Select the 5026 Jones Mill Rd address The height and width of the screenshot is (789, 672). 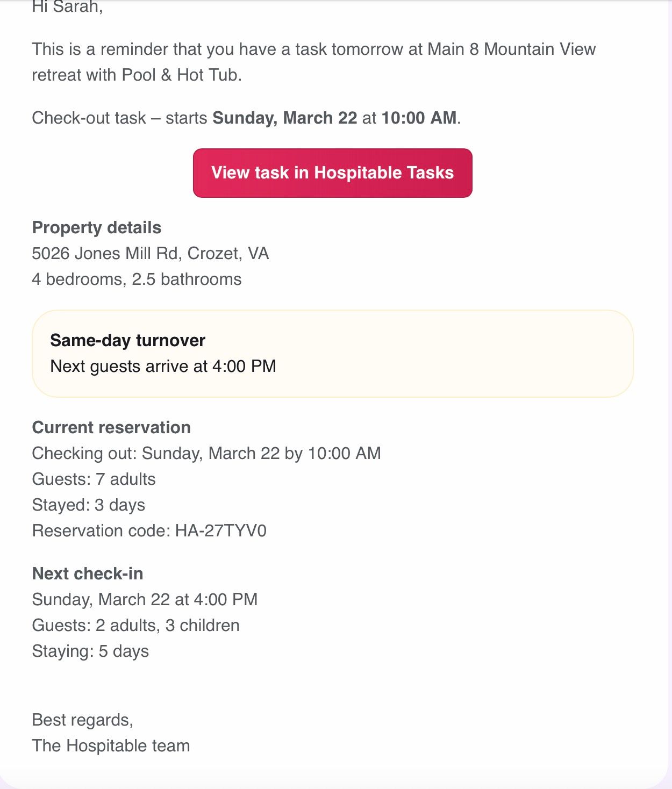point(151,254)
